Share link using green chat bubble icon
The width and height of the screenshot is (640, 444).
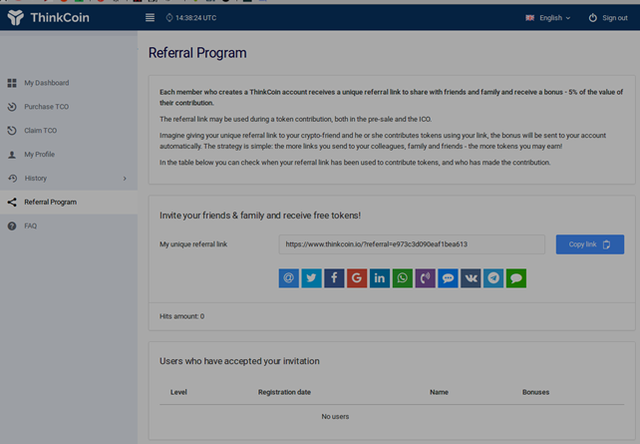click(516, 278)
